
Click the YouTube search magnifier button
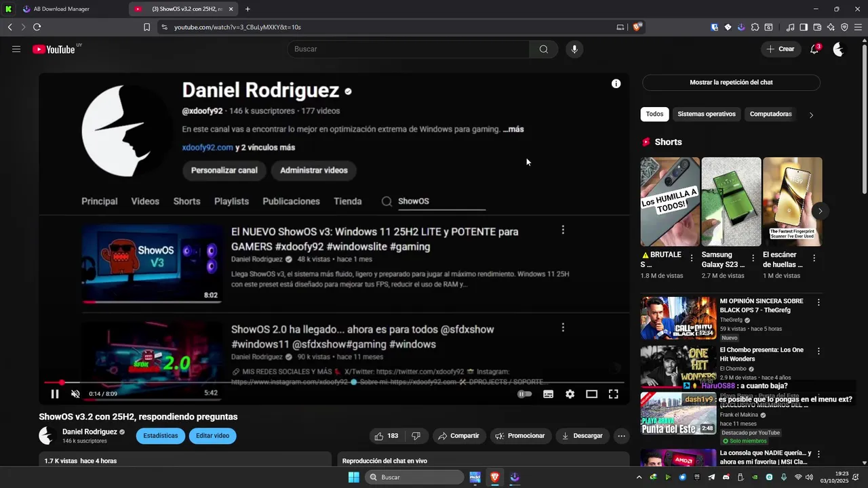pyautogui.click(x=543, y=49)
